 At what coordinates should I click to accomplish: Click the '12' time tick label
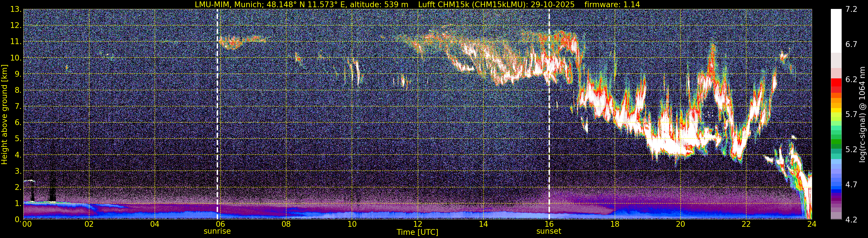tap(417, 224)
